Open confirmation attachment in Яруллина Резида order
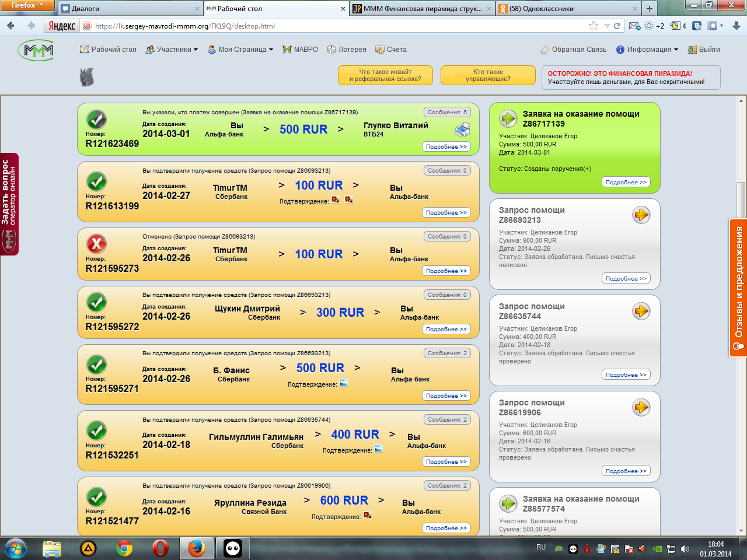747x560 pixels. pyautogui.click(x=368, y=515)
